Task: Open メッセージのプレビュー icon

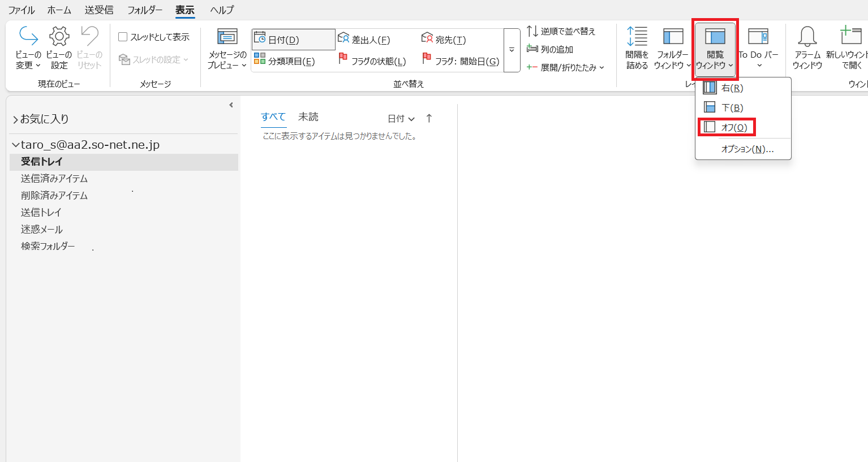Action: pos(227,37)
